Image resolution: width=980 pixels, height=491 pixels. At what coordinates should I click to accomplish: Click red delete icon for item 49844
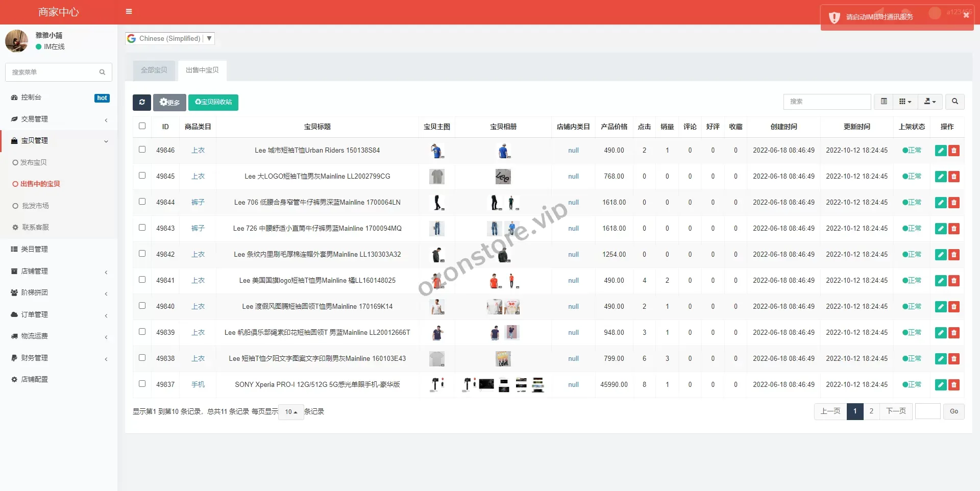(953, 203)
